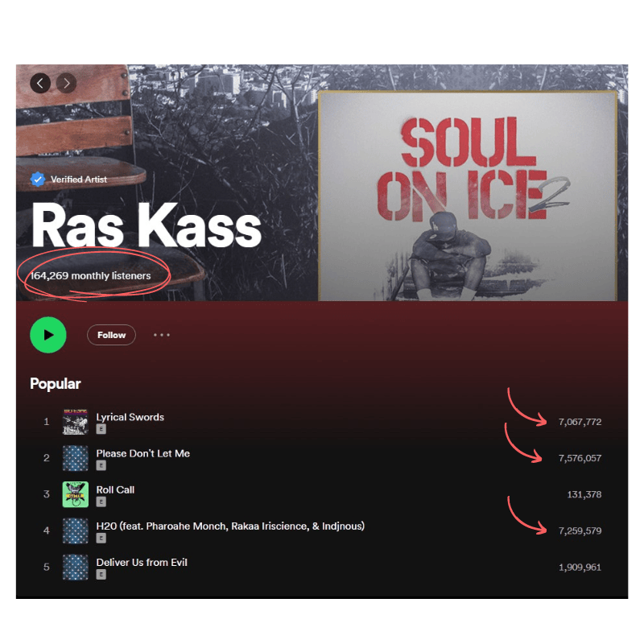Select the Roll Call track title

(x=115, y=489)
